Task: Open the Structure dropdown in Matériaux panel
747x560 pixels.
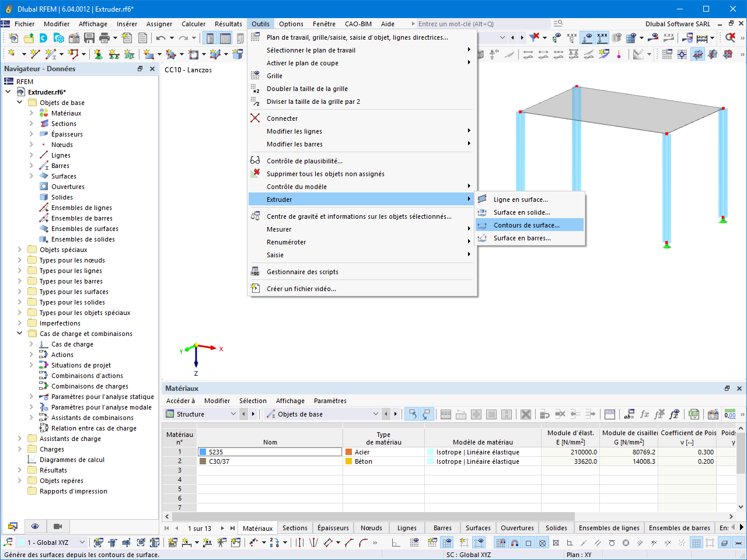Action: [x=201, y=414]
